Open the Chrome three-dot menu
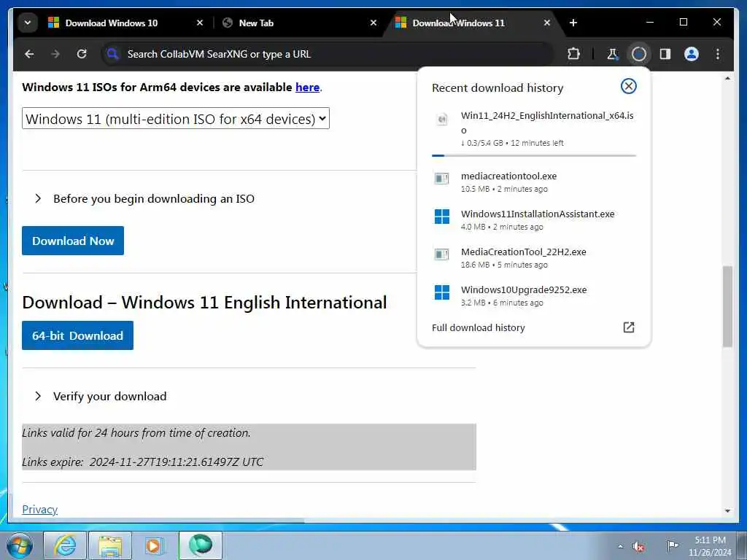 point(718,54)
